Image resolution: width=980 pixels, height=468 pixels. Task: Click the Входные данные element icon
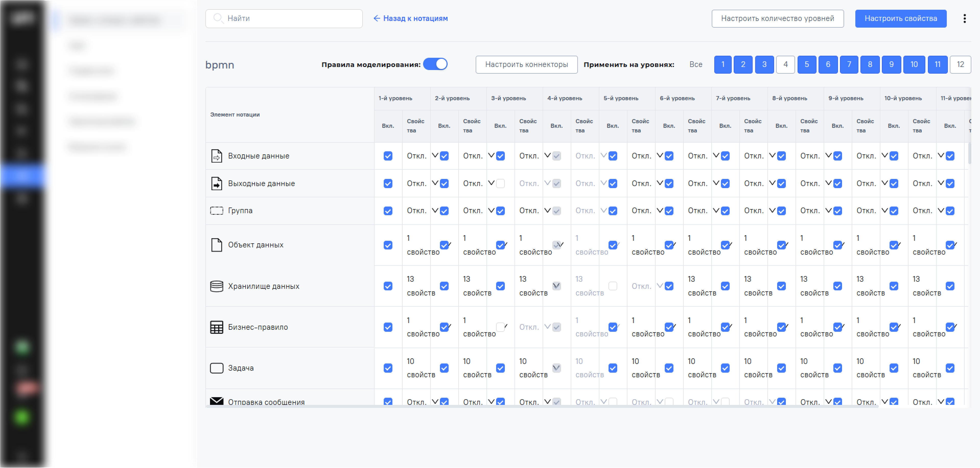coord(216,156)
